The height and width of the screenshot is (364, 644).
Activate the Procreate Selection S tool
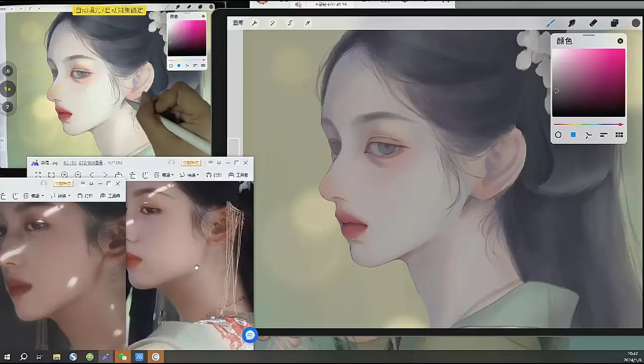(x=290, y=23)
